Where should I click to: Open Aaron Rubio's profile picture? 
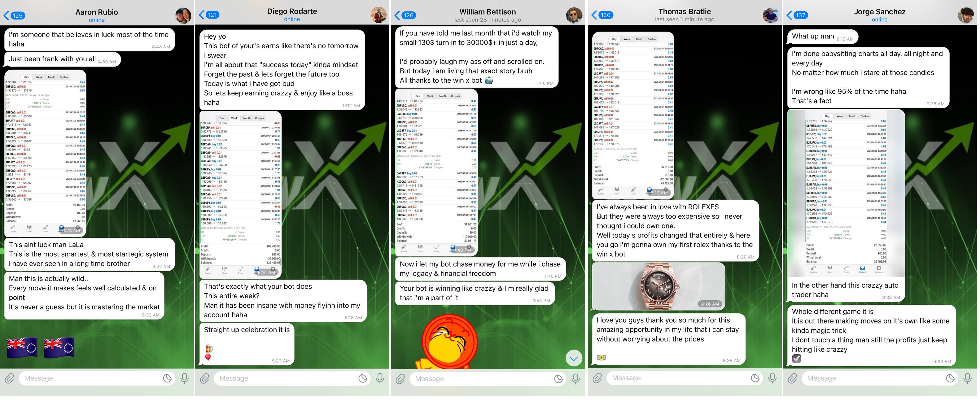pos(183,15)
